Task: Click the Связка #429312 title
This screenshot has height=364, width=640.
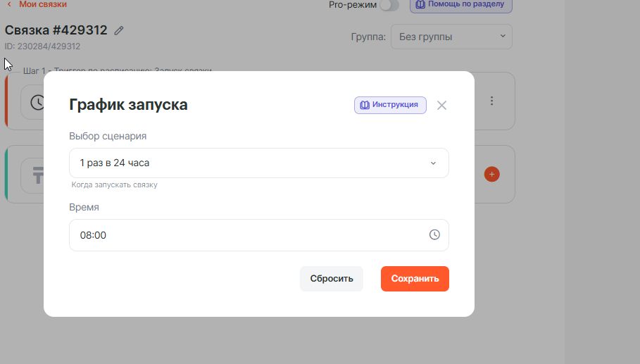Action: 56,30
